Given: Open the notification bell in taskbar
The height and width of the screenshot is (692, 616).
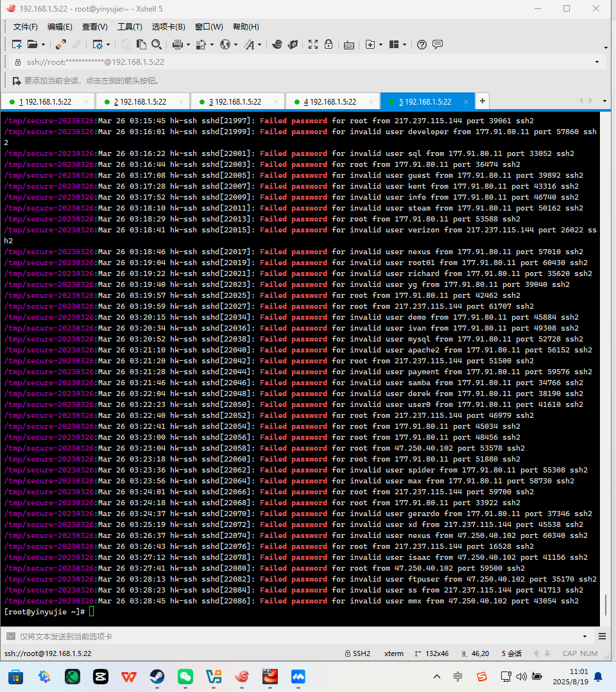Looking at the screenshot, I should [x=598, y=677].
